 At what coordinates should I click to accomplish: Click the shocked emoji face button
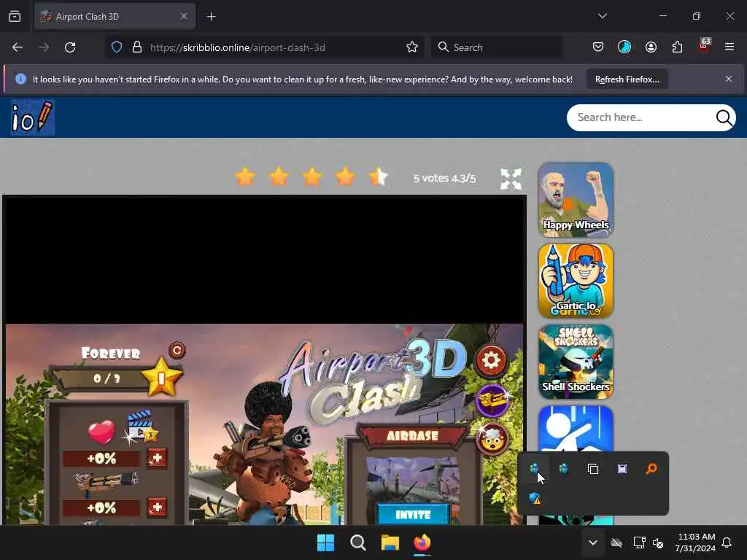pos(492,440)
